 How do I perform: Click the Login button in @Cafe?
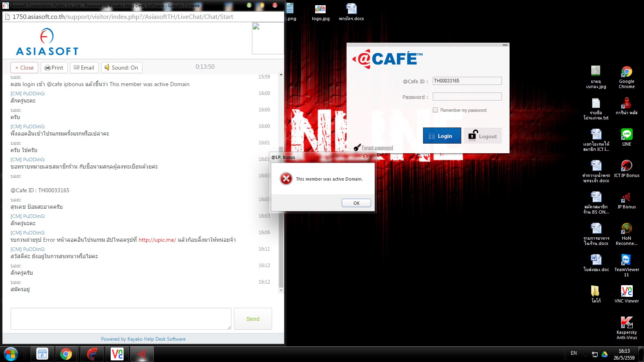[x=442, y=136]
